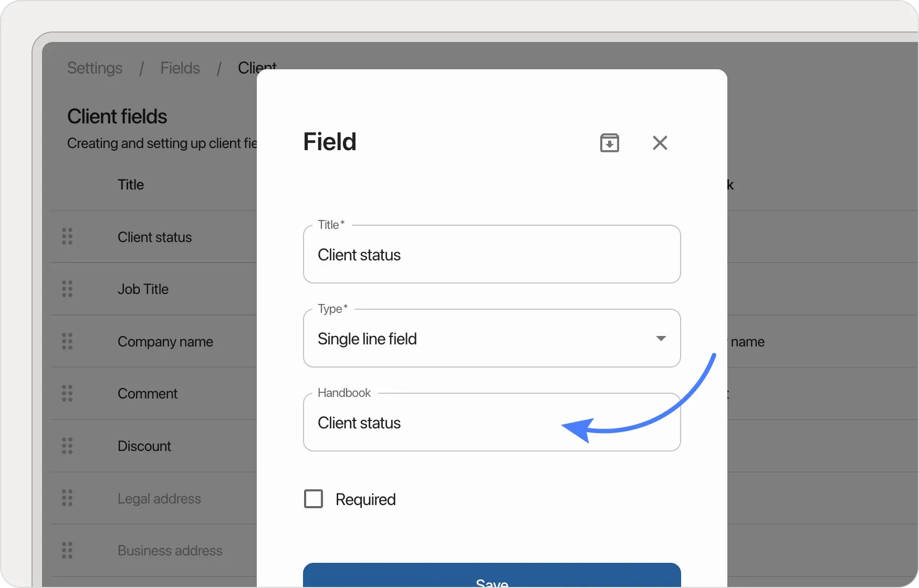Viewport: 919px width, 588px height.
Task: Save the field configuration
Action: pyautogui.click(x=492, y=579)
